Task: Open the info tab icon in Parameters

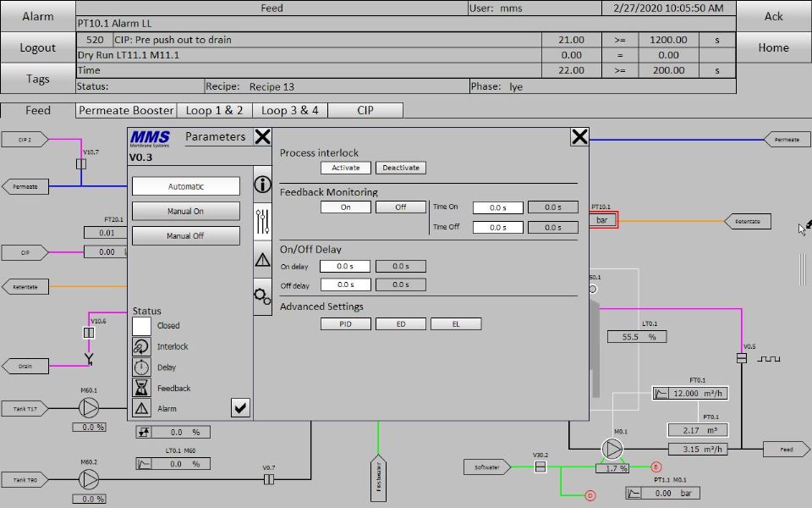Action: (x=263, y=185)
